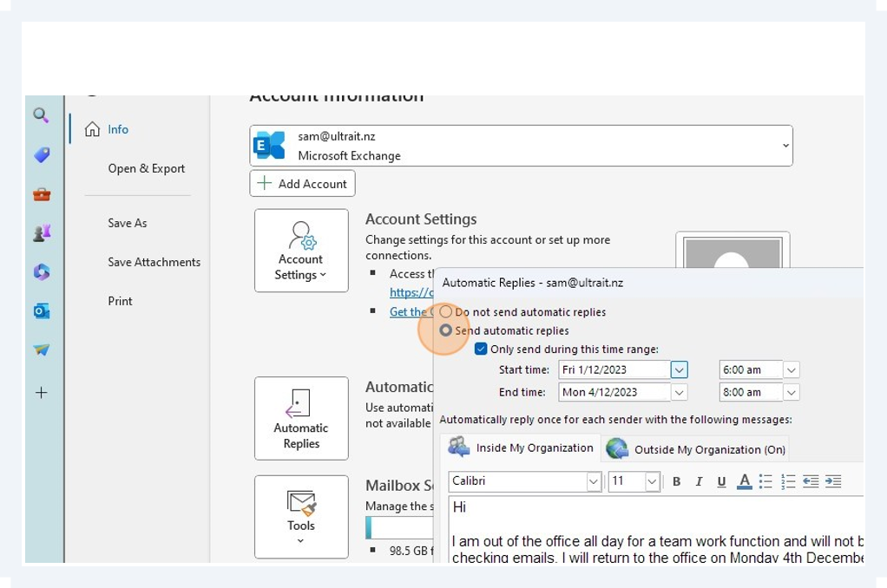Choose Save As in backstage menu
This screenshot has height=588, width=887.
128,223
